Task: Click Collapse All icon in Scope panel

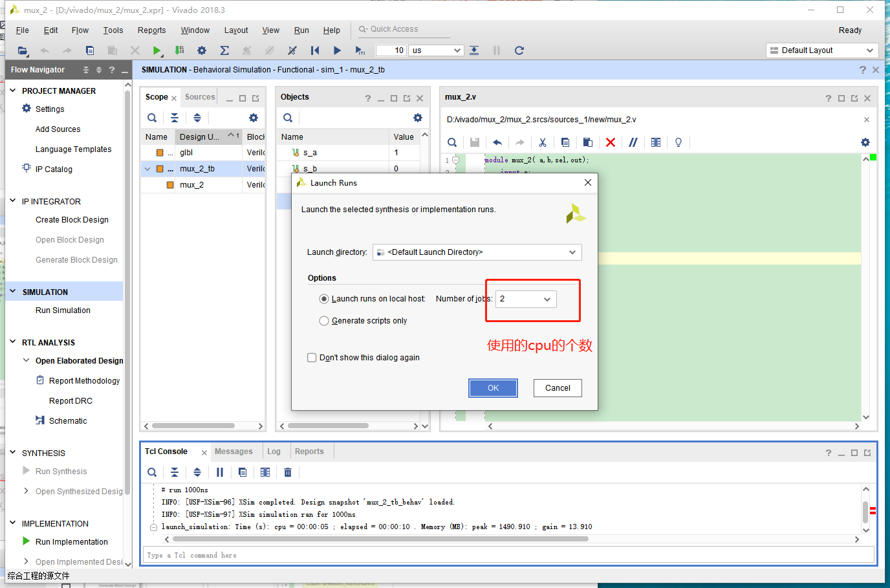Action: coord(175,118)
